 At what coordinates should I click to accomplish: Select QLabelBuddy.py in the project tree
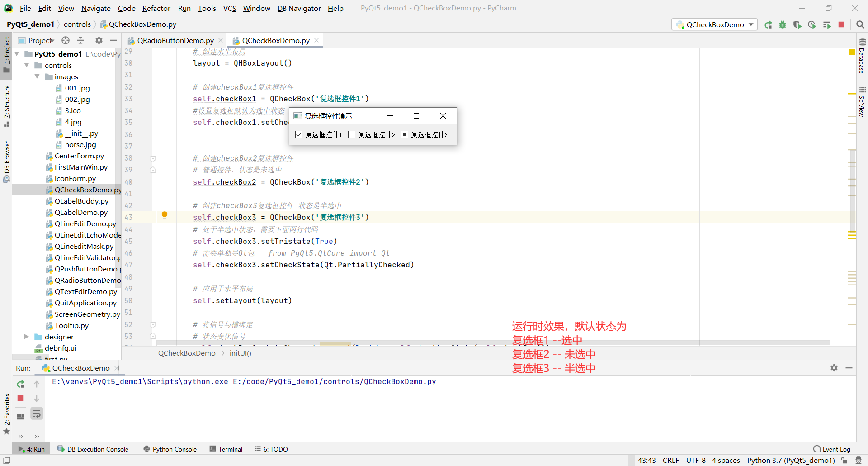[81, 201]
